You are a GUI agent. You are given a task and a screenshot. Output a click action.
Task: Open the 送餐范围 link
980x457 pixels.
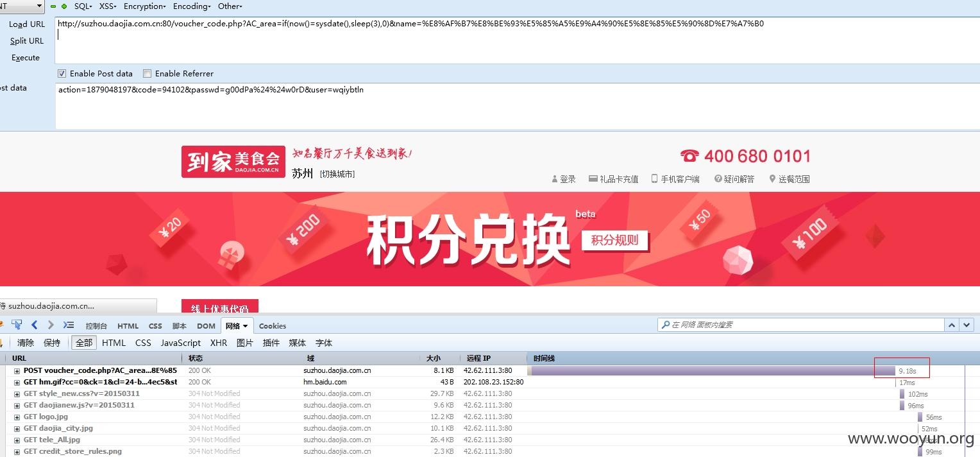click(790, 179)
